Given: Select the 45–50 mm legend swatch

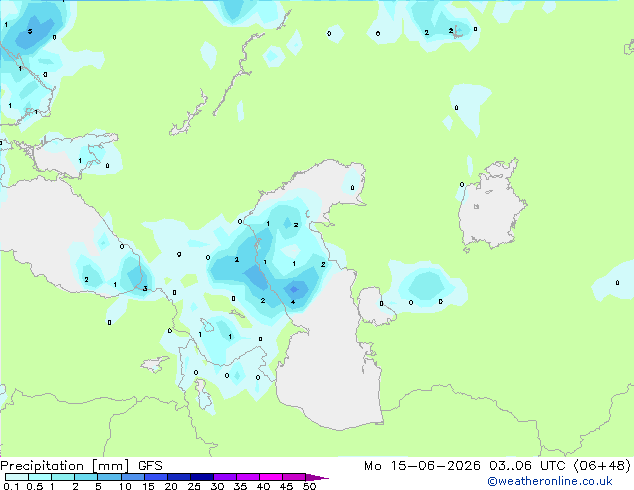Looking at the screenshot, I should [294, 477].
